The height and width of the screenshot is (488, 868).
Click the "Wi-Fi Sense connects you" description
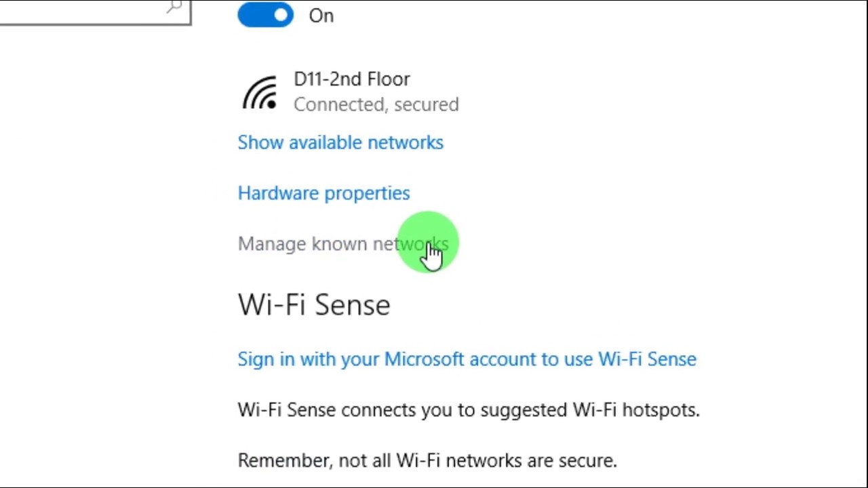[468, 410]
